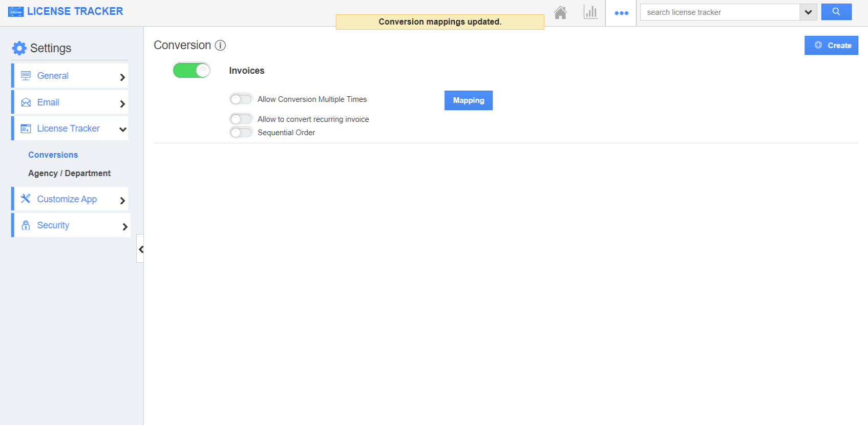Image resolution: width=868 pixels, height=425 pixels.
Task: Open the search options dropdown arrow
Action: click(x=808, y=12)
